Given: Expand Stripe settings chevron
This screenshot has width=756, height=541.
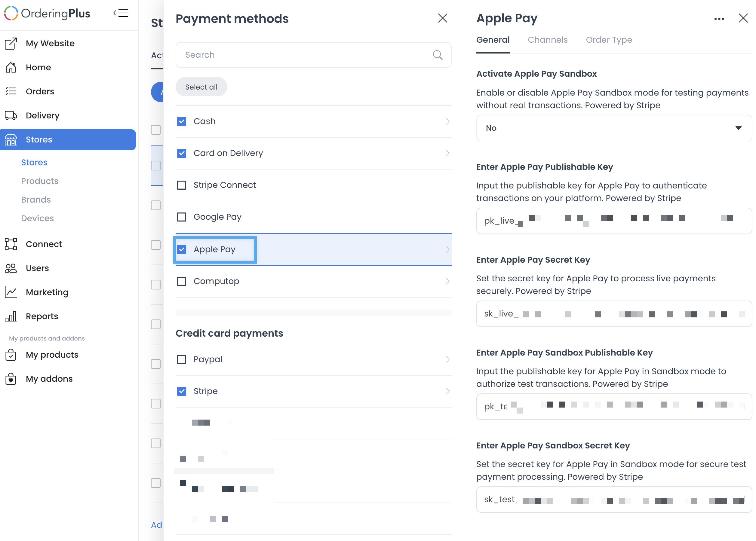Looking at the screenshot, I should 447,391.
